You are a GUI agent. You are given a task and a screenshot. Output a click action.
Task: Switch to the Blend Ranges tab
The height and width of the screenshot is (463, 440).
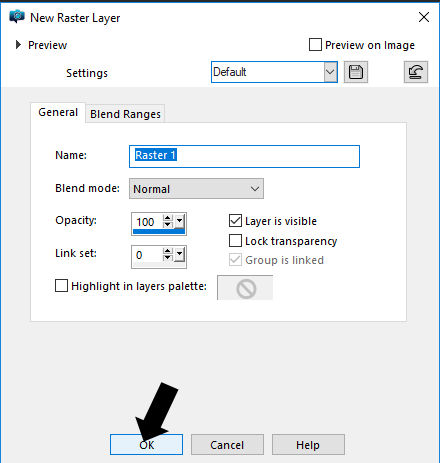point(125,114)
